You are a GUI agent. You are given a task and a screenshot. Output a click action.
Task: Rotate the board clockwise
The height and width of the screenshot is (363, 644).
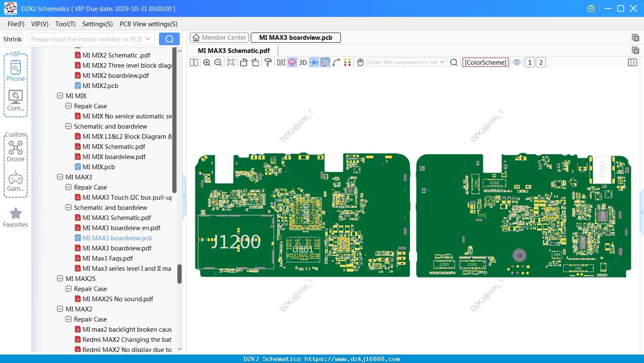click(x=255, y=62)
